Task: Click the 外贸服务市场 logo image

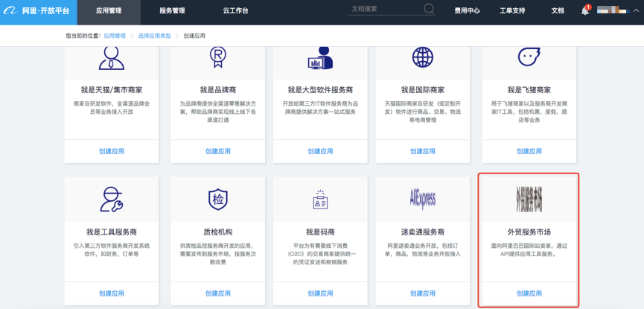Action: click(529, 200)
